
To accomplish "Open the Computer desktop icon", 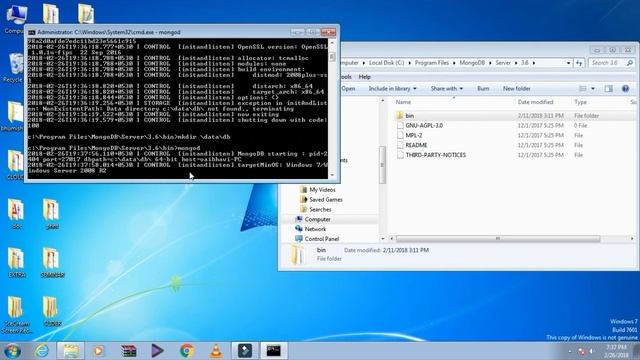I will tap(16, 18).
